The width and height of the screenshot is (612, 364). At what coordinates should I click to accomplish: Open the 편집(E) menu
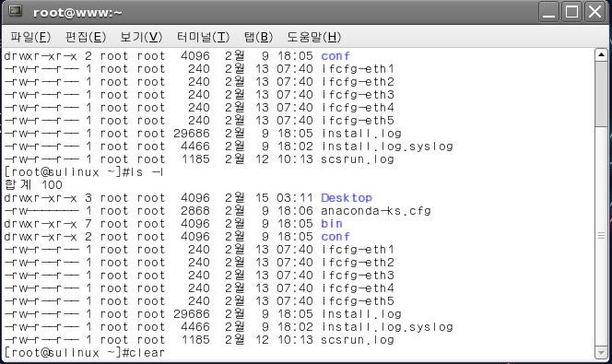tap(86, 37)
